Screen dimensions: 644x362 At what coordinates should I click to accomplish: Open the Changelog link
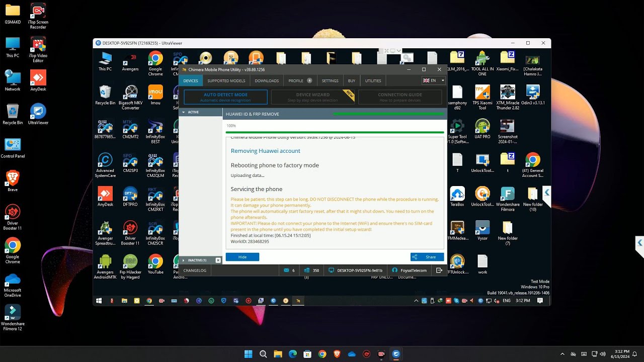coord(195,270)
